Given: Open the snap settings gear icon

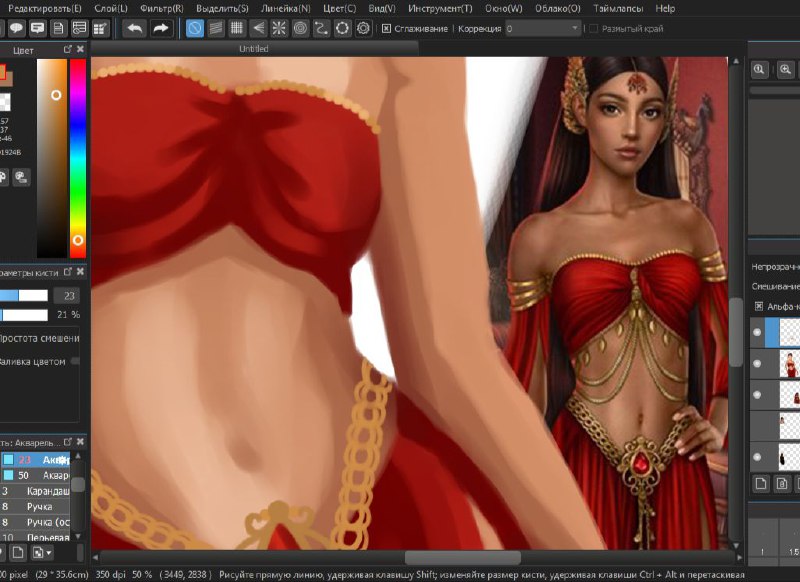Looking at the screenshot, I should pos(363,28).
